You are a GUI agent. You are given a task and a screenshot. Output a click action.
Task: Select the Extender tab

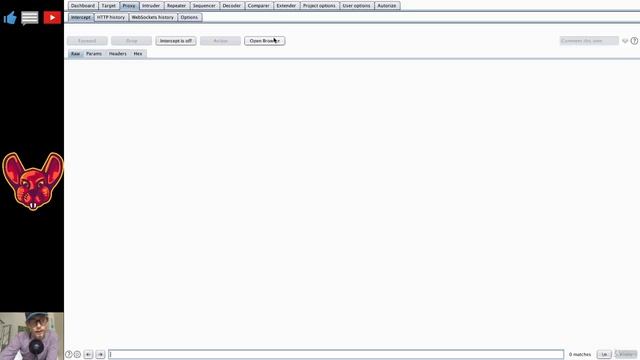286,6
